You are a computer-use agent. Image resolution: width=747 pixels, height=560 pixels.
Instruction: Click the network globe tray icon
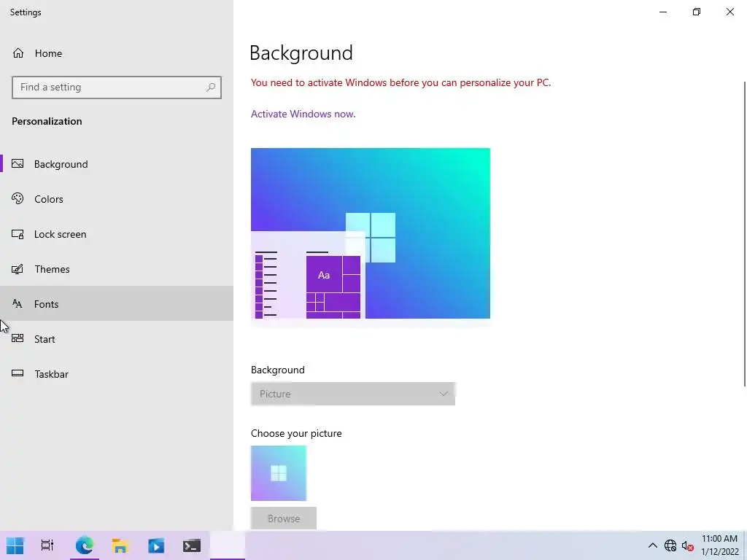[670, 545]
